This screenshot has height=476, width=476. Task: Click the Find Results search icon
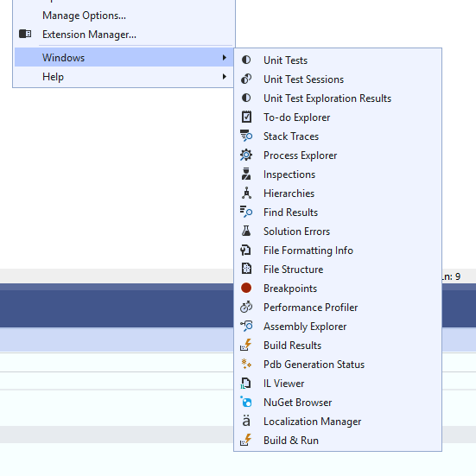click(246, 212)
